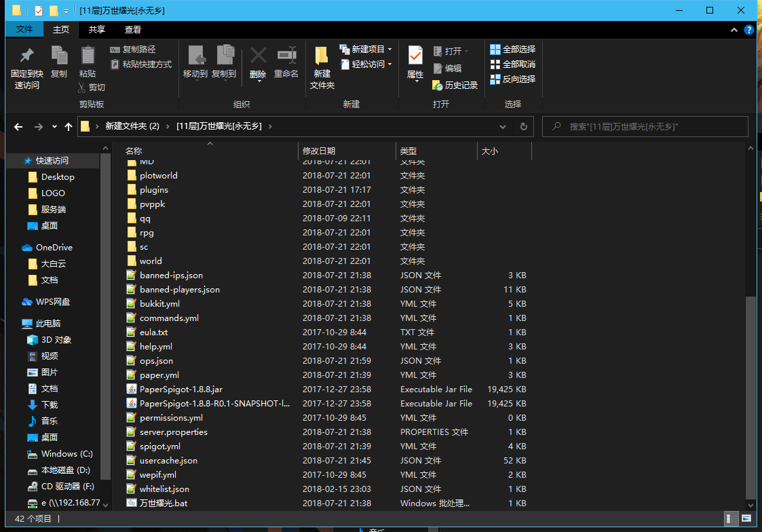Click Select None (全部取消)
This screenshot has width=762, height=532.
click(513, 64)
